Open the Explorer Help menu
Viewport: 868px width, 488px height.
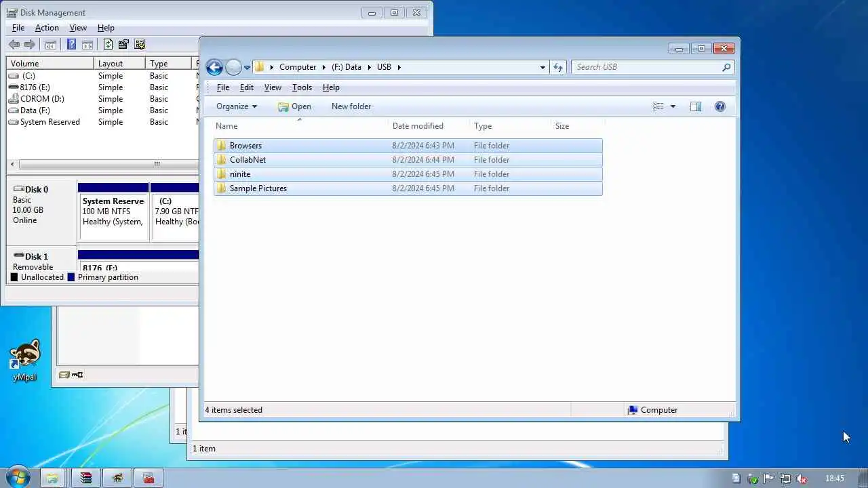point(331,87)
